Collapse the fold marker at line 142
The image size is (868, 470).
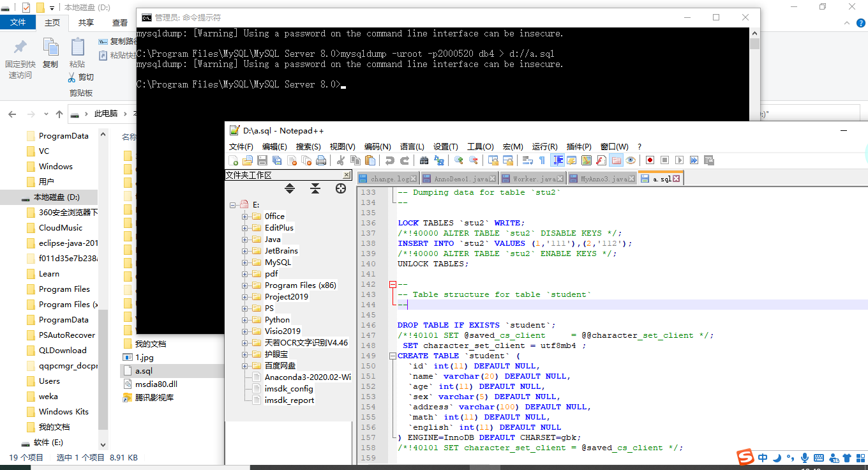393,284
